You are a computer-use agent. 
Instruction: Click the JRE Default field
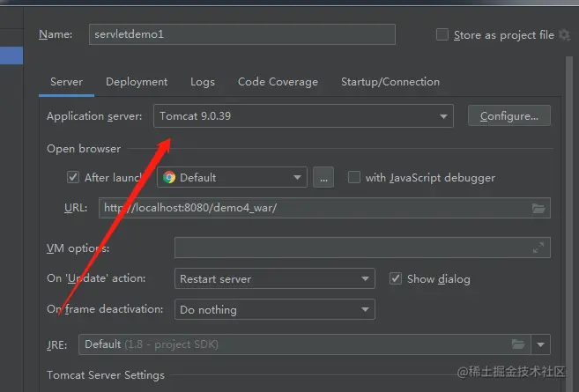click(305, 344)
